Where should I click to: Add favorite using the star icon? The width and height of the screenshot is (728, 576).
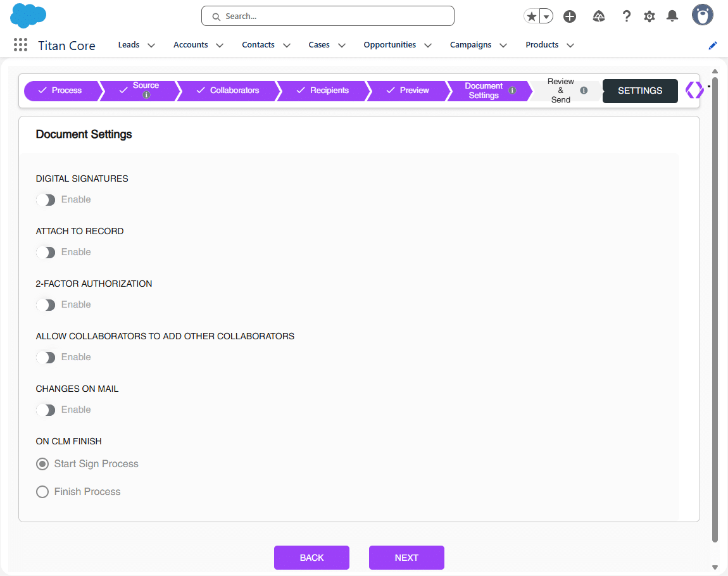(x=531, y=16)
